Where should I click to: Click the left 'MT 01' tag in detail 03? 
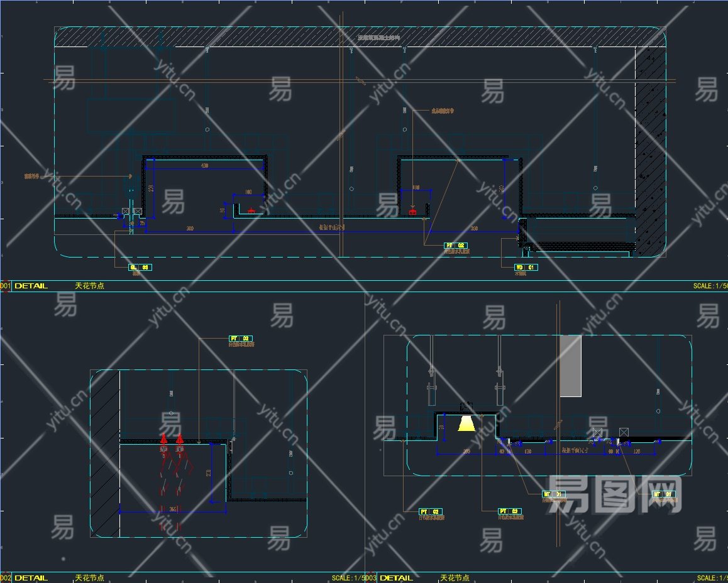[553, 494]
